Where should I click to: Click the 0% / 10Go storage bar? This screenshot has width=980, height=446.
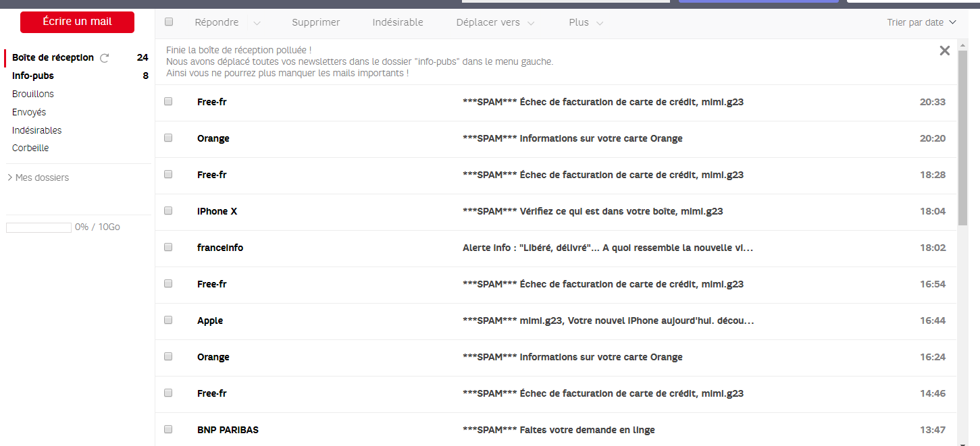coord(38,227)
